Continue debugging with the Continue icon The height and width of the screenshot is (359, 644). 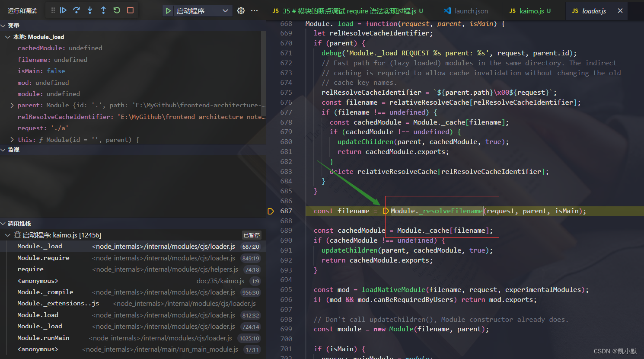64,10
